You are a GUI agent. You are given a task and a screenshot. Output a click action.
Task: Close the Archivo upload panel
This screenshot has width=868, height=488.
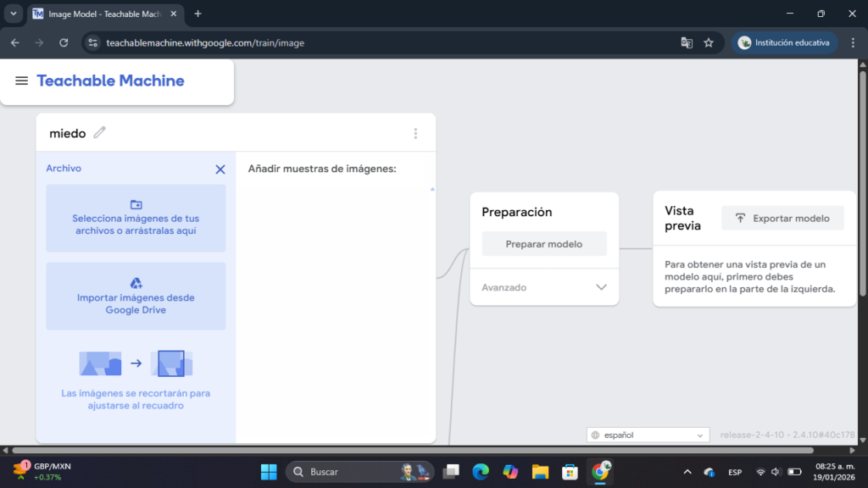220,169
